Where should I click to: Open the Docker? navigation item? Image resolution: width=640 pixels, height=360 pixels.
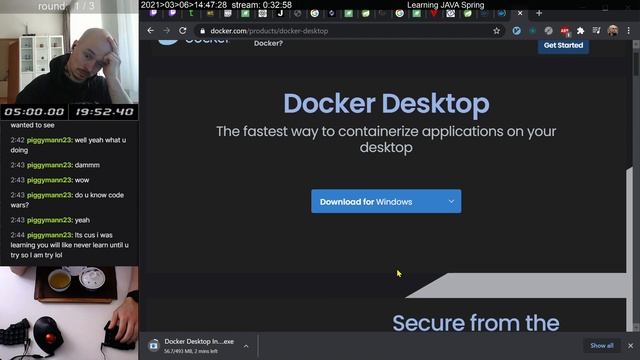pos(268,43)
